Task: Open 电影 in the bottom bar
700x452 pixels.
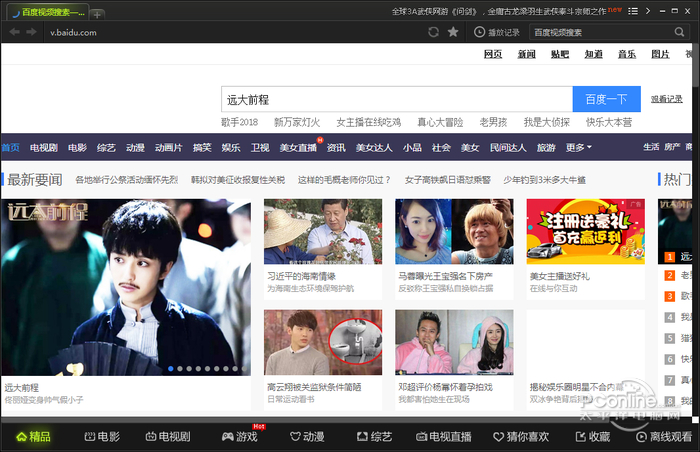Action: [102, 436]
